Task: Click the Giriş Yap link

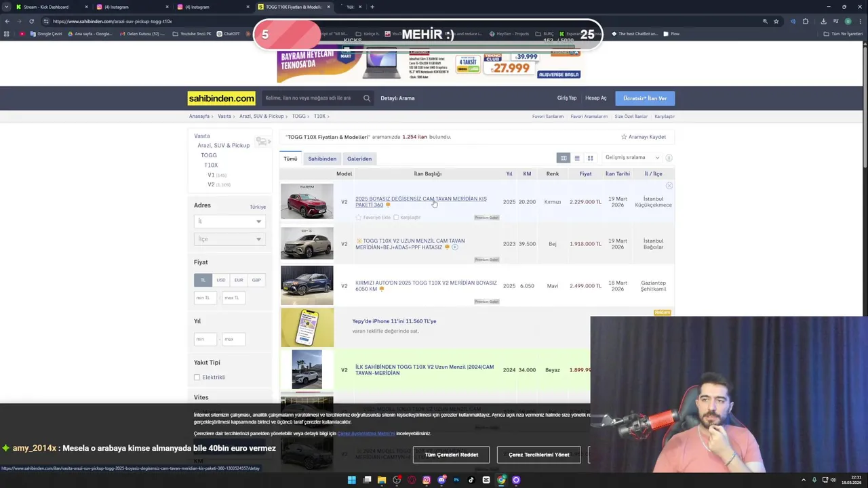Action: pyautogui.click(x=567, y=98)
